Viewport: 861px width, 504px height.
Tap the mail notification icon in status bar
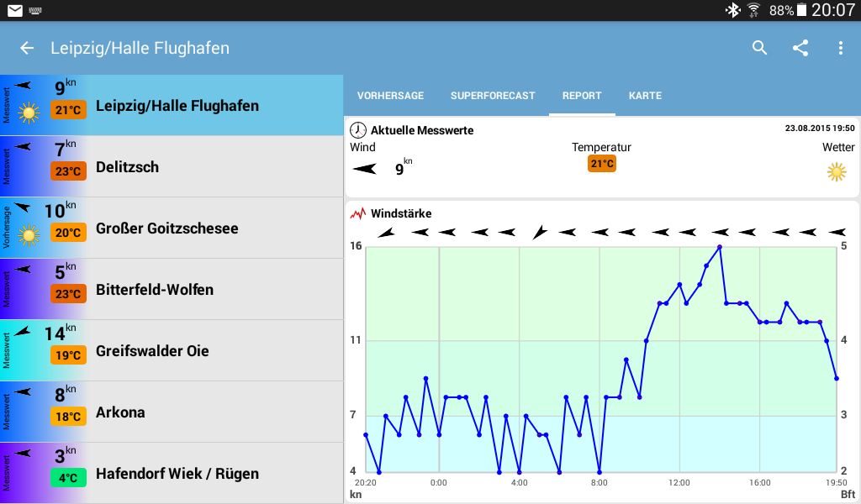[x=15, y=10]
